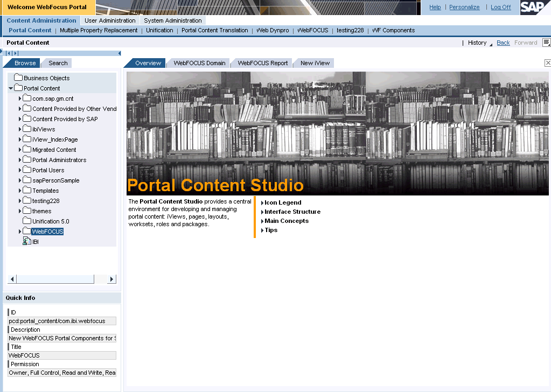Open the History dropdown

[x=477, y=43]
